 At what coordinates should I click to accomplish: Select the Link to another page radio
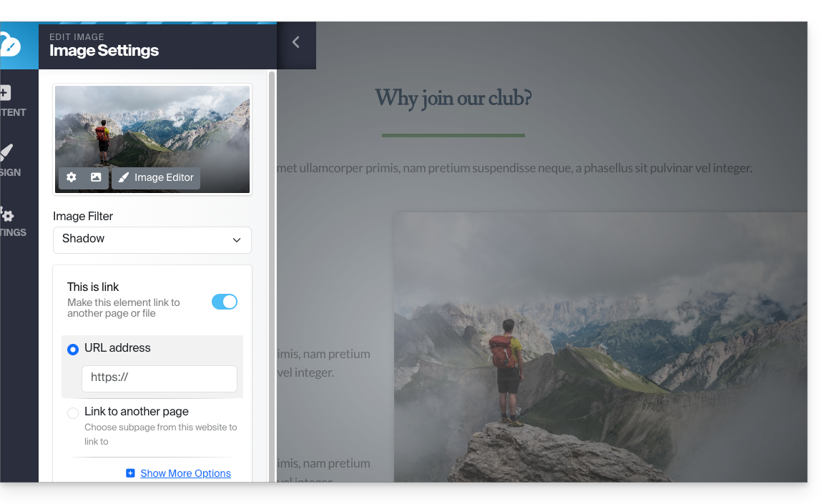(73, 412)
